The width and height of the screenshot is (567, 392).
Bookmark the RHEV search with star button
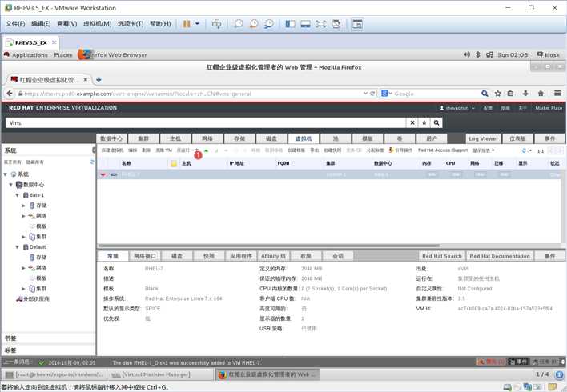[424, 123]
